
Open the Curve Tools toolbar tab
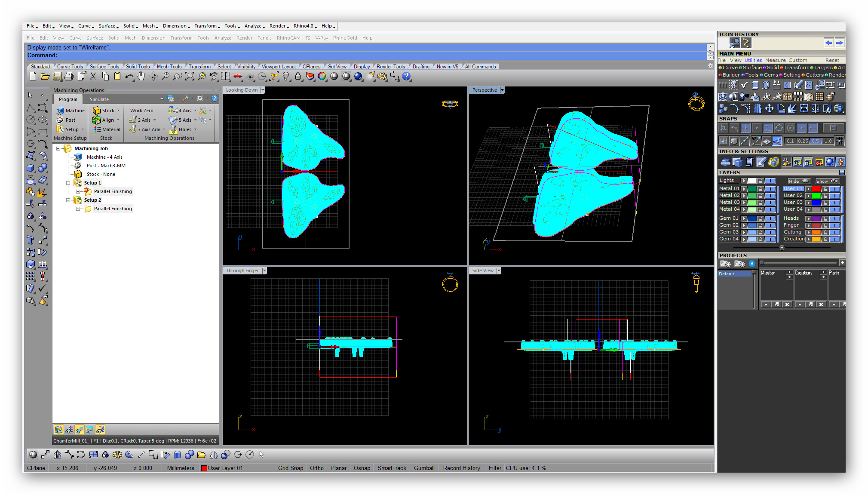pos(70,67)
